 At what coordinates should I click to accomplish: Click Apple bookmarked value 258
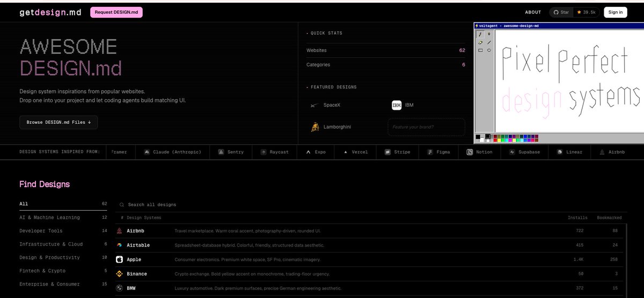(614, 259)
